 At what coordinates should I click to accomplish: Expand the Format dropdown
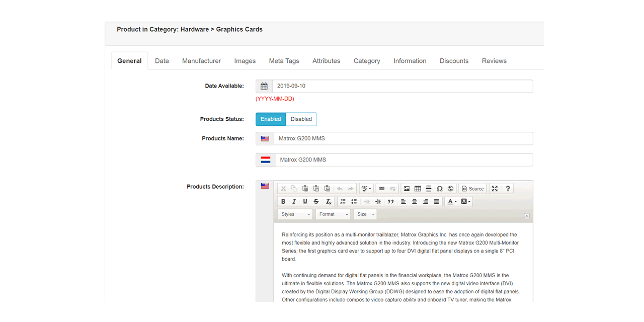(x=333, y=214)
